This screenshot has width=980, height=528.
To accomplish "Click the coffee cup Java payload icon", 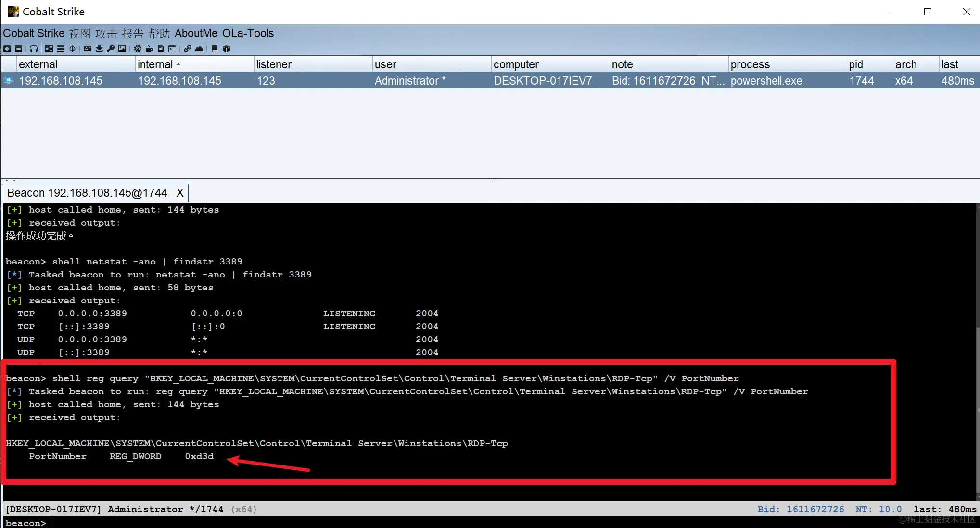I will tap(149, 49).
